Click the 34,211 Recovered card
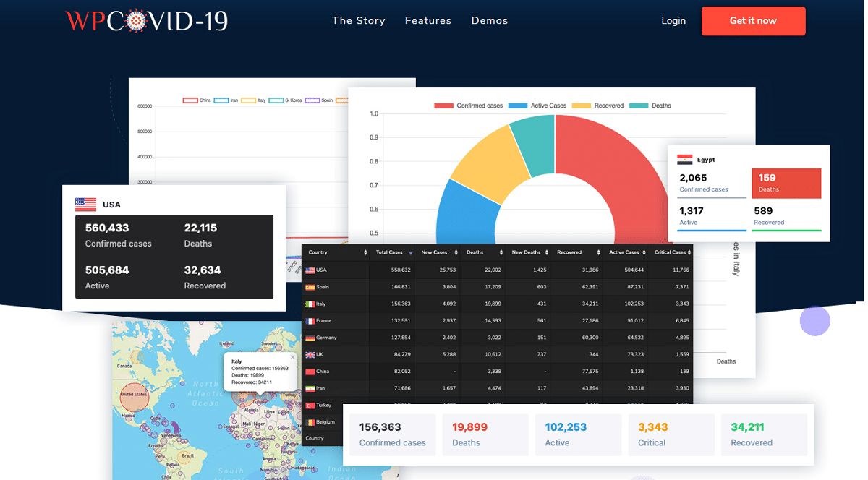The width and height of the screenshot is (868, 480). [764, 434]
